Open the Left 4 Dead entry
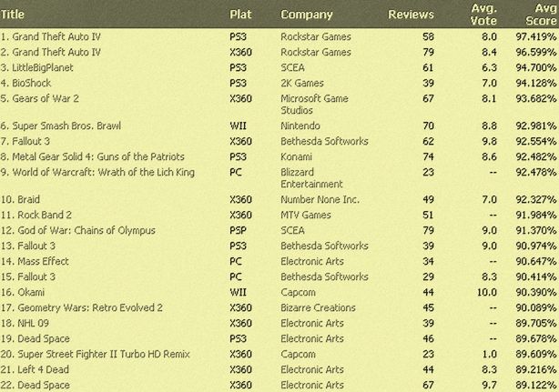The image size is (559, 392). pos(43,369)
